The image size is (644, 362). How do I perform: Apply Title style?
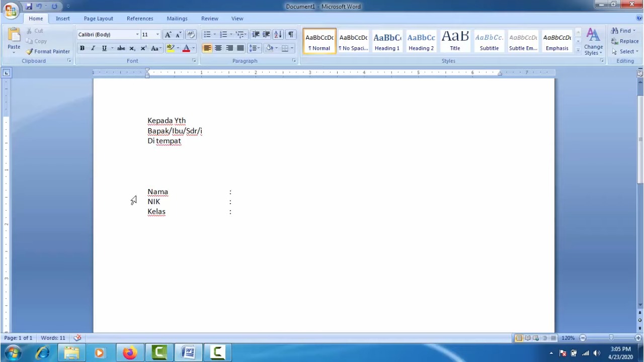455,41
